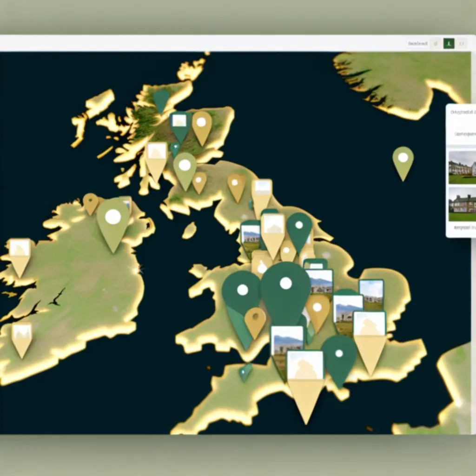Click the caption below the side panel photos

click(464, 227)
